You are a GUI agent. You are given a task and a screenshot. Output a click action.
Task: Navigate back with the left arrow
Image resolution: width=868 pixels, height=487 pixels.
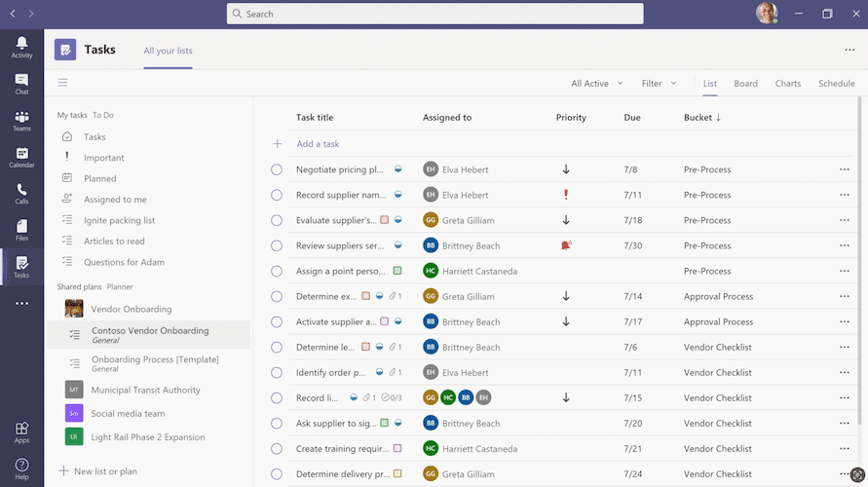[13, 14]
